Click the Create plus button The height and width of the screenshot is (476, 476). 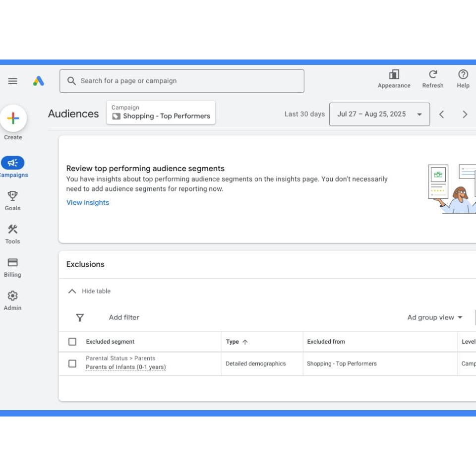pos(13,118)
